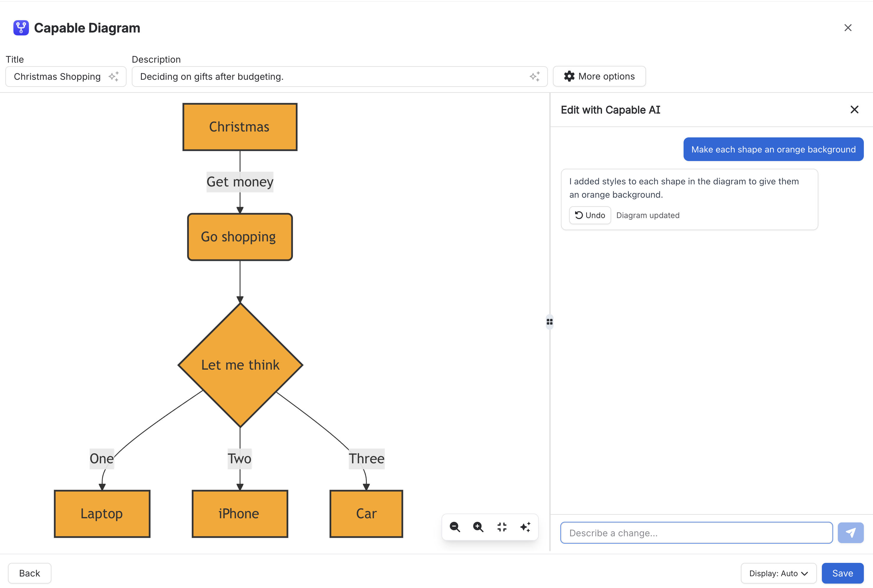Go back with the Back button

click(30, 573)
